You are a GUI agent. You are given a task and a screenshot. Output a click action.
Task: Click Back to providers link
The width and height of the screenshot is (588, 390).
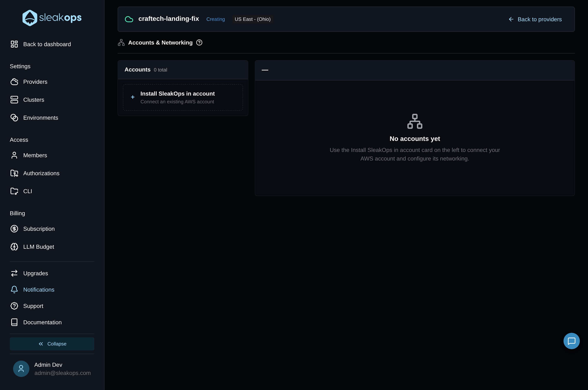point(535,19)
